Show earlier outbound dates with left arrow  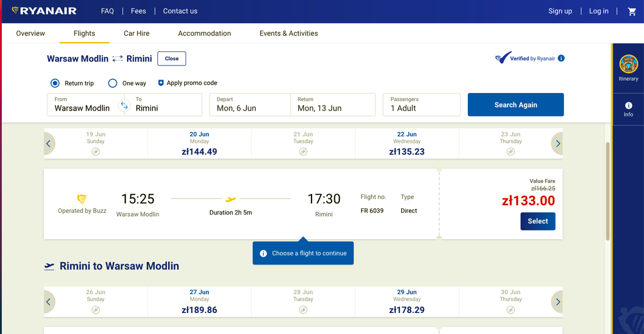tap(49, 143)
